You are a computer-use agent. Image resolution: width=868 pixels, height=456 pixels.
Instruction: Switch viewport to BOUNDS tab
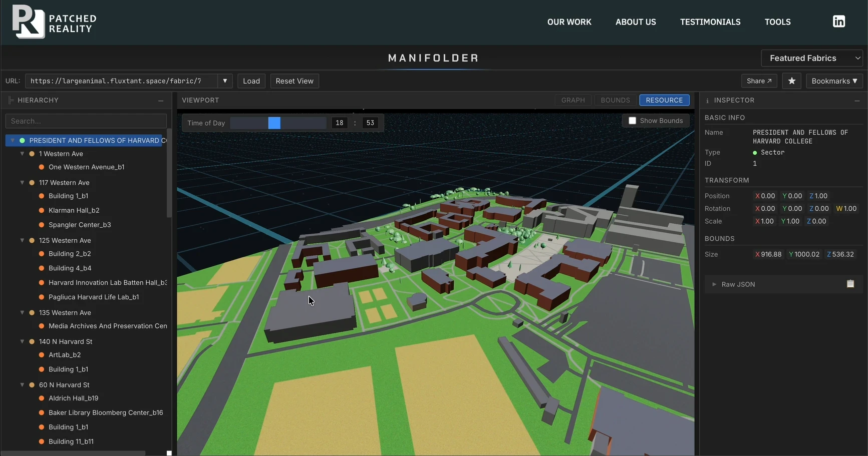click(x=615, y=100)
